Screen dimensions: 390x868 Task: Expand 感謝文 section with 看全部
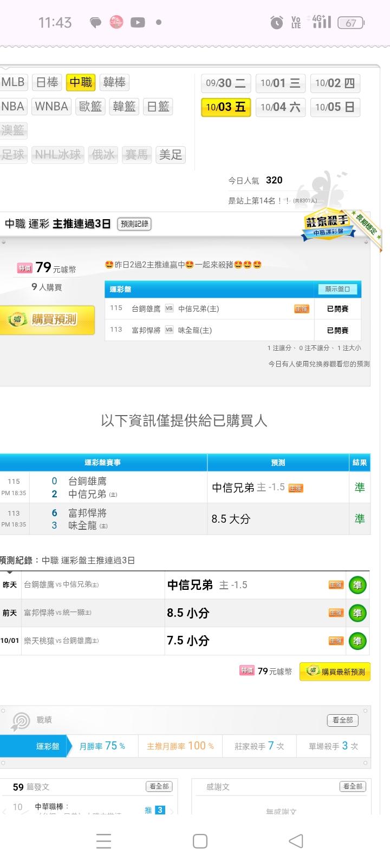(x=353, y=786)
